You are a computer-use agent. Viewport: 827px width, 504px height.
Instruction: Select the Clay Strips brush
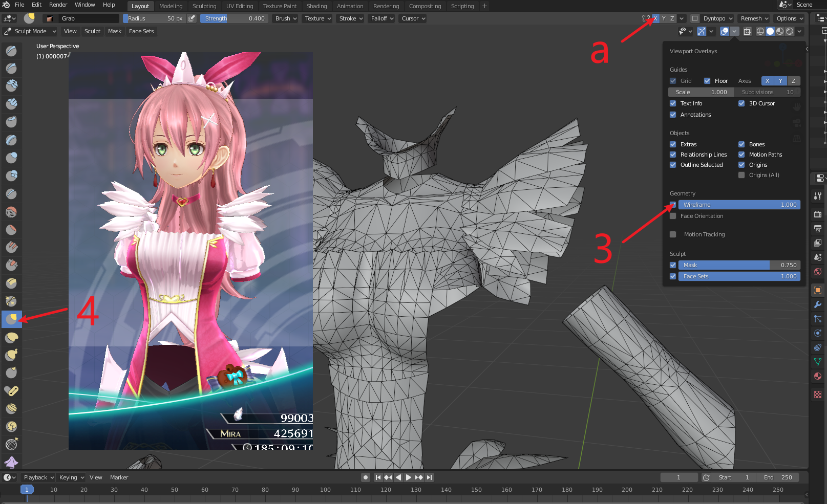[x=11, y=104]
